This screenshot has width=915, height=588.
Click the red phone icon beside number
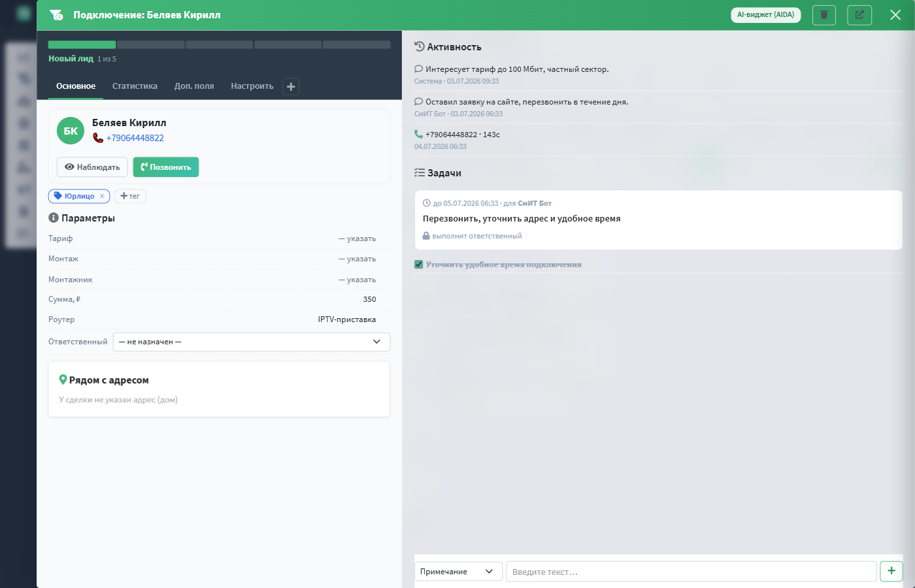pos(98,138)
